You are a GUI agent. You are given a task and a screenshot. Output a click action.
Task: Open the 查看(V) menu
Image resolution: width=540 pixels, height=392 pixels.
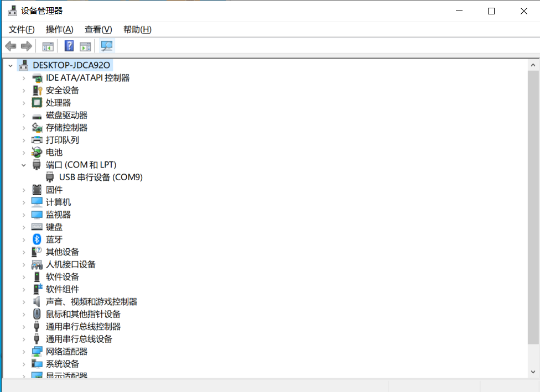pyautogui.click(x=98, y=30)
